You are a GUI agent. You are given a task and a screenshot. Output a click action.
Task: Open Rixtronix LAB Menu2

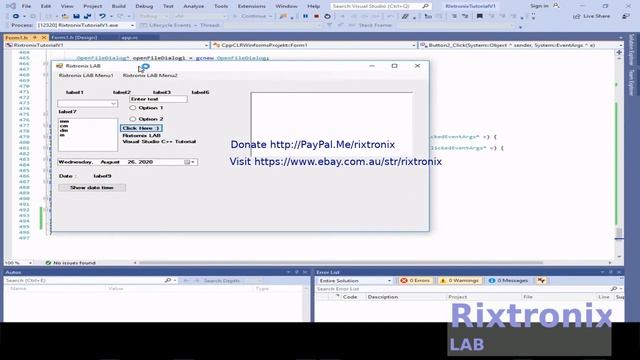[150, 76]
